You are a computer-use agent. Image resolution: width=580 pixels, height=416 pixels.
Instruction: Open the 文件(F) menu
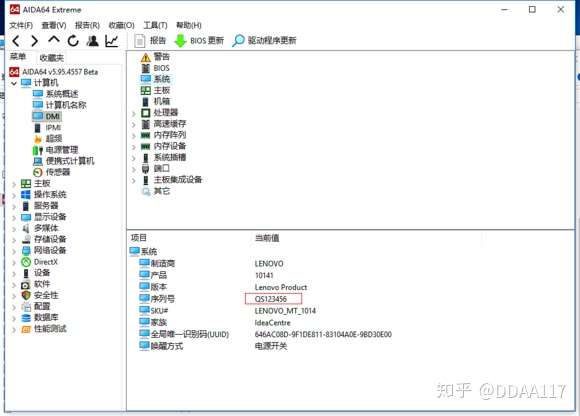click(21, 25)
